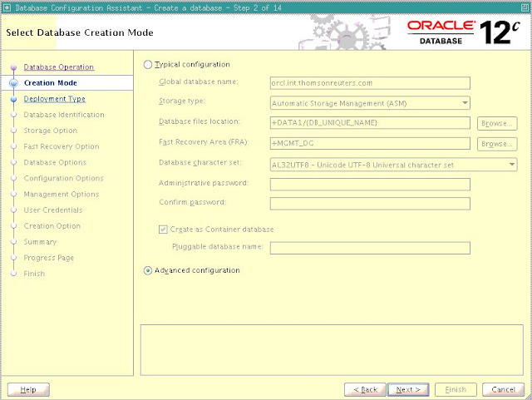The height and width of the screenshot is (400, 532).
Task: Click the Database character set label
Action: coord(200,163)
